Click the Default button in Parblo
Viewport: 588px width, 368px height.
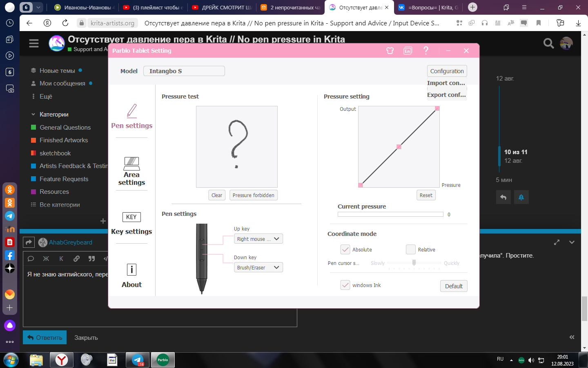click(454, 286)
